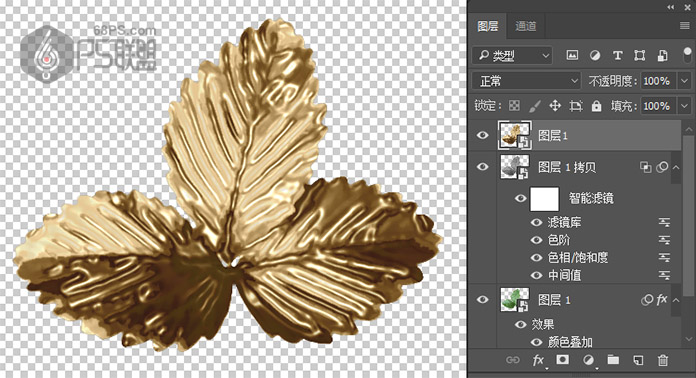696x378 pixels.
Task: Select the 图层 1 拷贝 layer name
Action: click(x=567, y=167)
